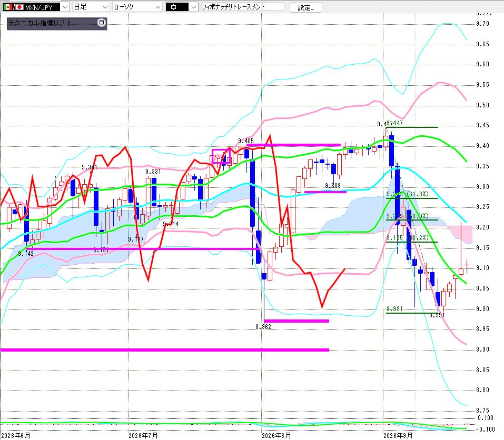The height and width of the screenshot is (440, 504).
Task: Click the -0.100 indicator axis label
Action: 485,429
